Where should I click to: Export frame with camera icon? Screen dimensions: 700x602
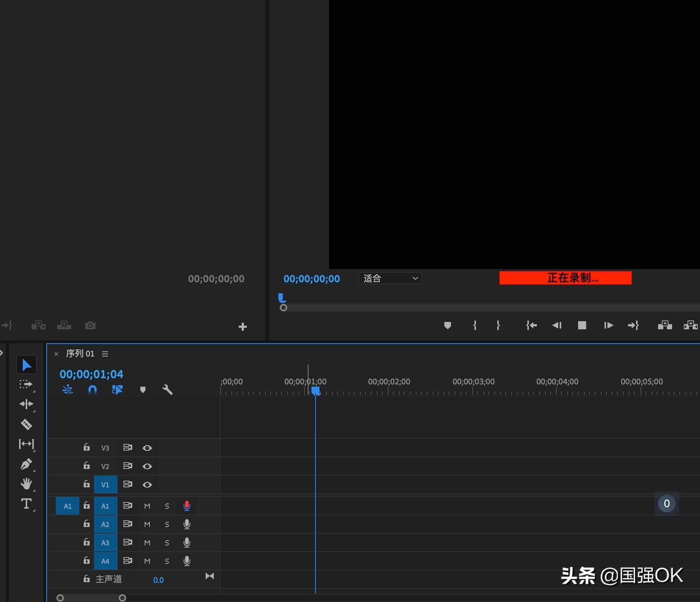[x=90, y=325]
